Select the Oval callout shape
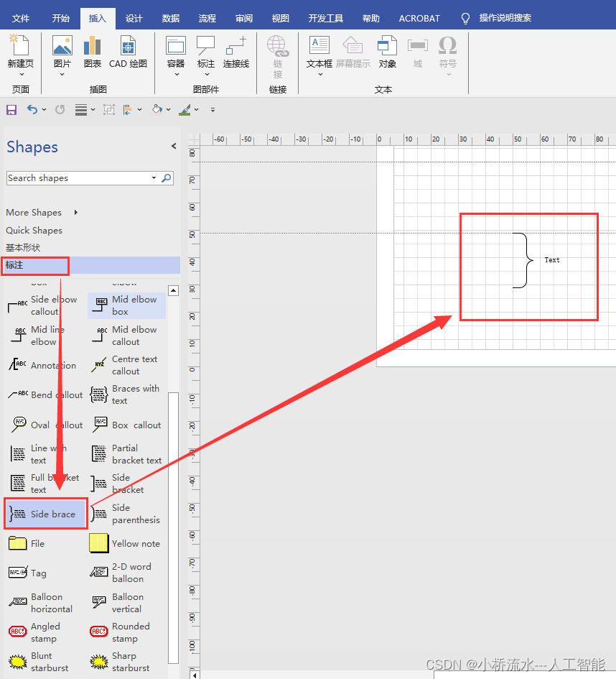The image size is (616, 679). coord(46,425)
